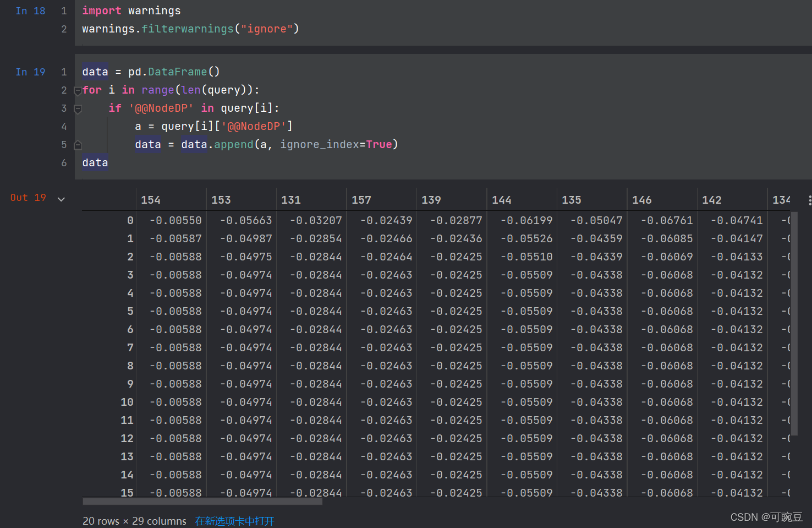
Task: Click the '20 rows × 29 columns' summary text
Action: (135, 521)
